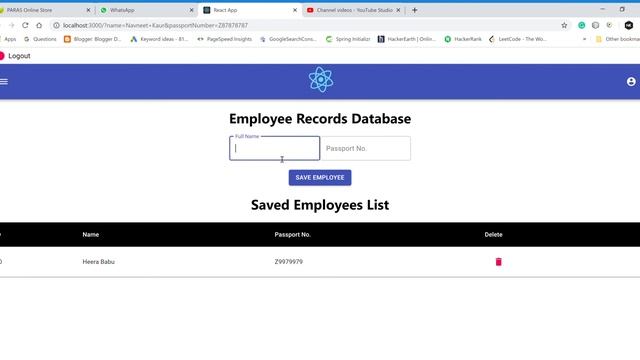The width and height of the screenshot is (640, 360).
Task: Open the Apps bookmark
Action: click(x=9, y=39)
